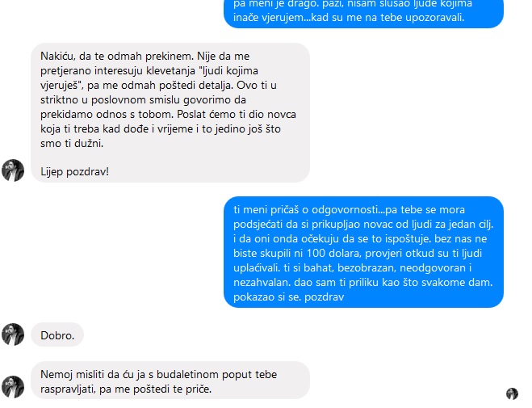532x408 pixels.
Task: Click the line "inače vjerujem...kad su me"
Action: [349, 17]
